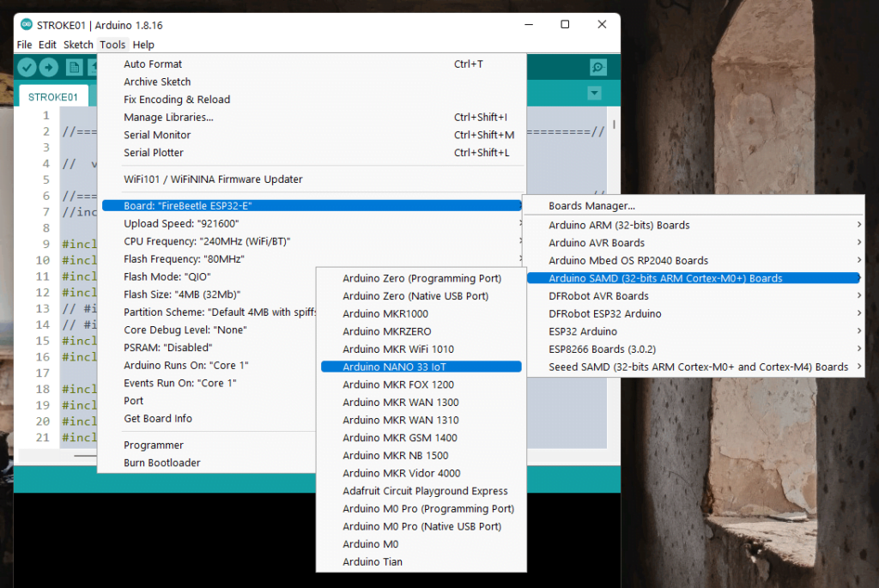This screenshot has width=879, height=588.
Task: Close the open Tools menu via its menu bar item
Action: click(112, 45)
